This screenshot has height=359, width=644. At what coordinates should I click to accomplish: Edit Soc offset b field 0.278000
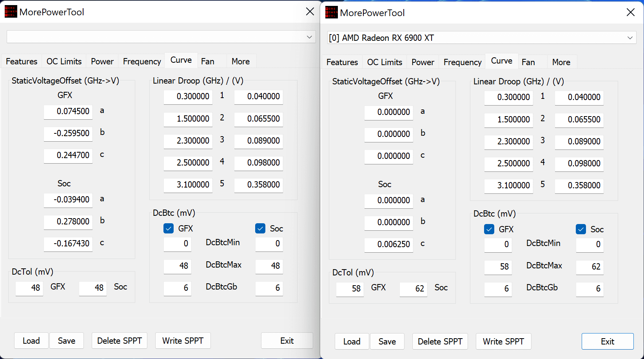(68, 222)
